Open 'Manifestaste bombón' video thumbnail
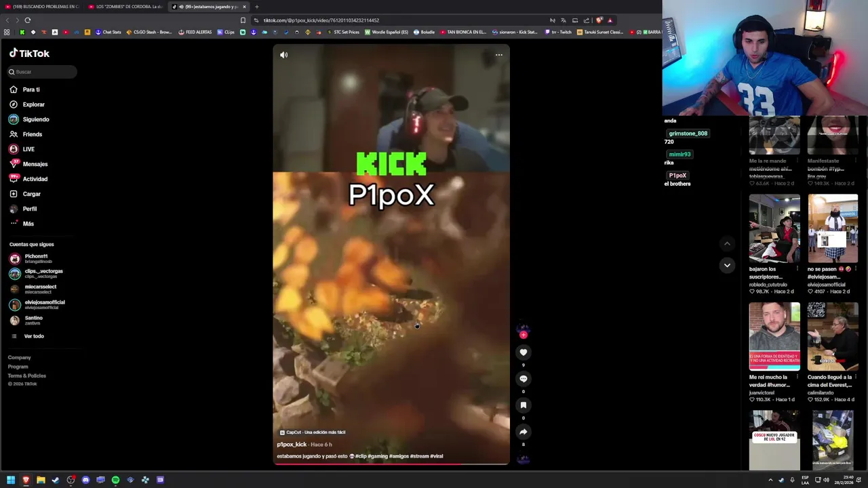Image resolution: width=868 pixels, height=488 pixels. click(833, 136)
